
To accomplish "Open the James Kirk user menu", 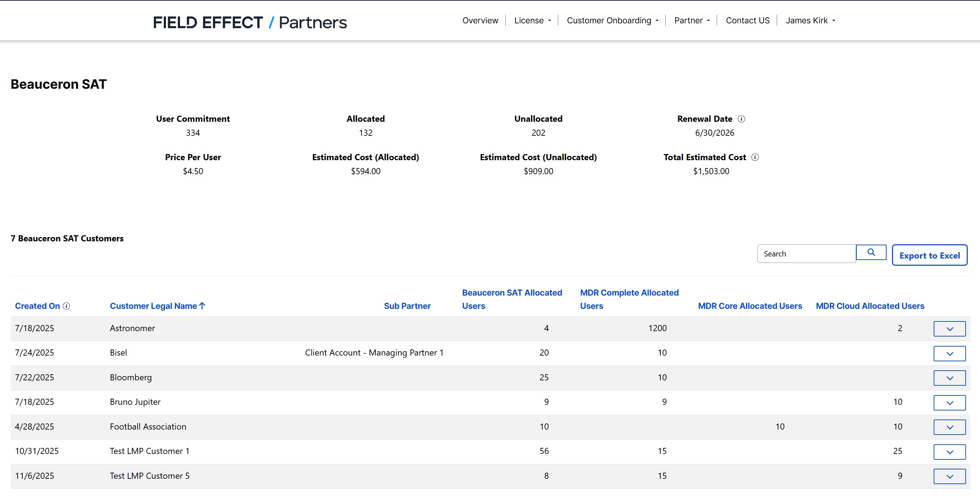I will [x=810, y=20].
